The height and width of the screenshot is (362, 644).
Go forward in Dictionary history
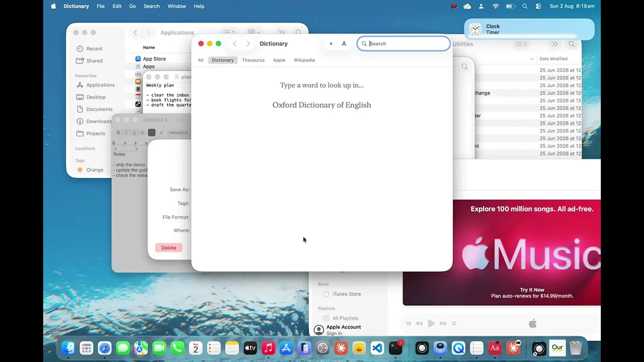point(248,44)
